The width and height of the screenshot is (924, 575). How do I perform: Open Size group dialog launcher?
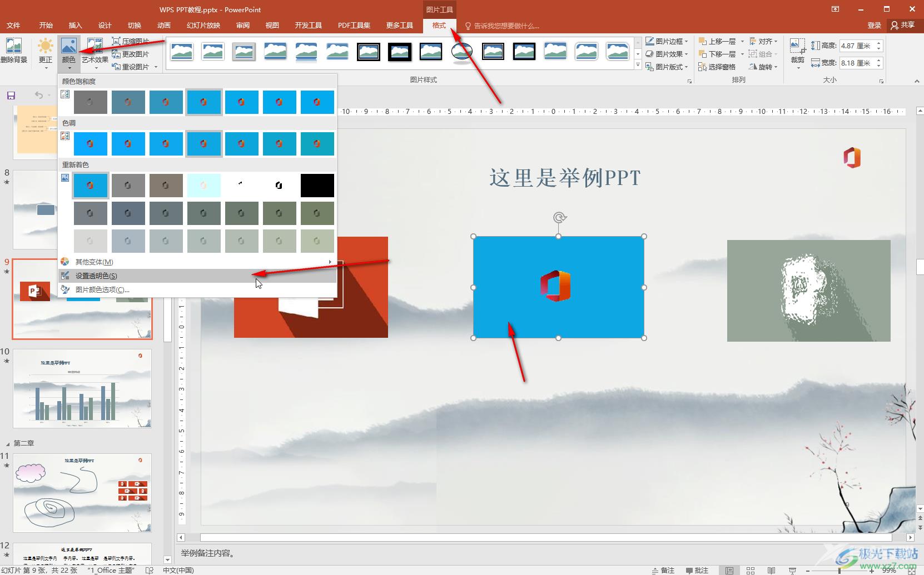point(881,82)
